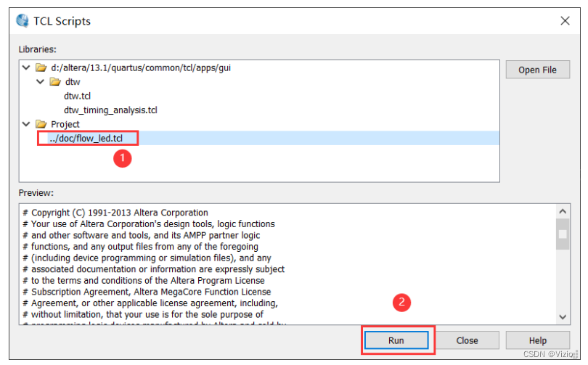Click the Close button
Screen dimensions: 588x365
click(x=467, y=340)
